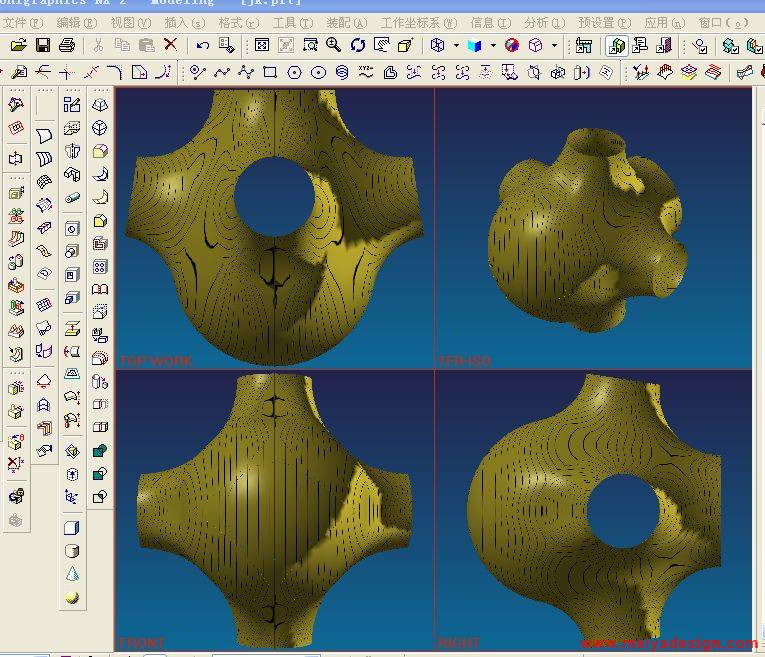The height and width of the screenshot is (657, 765).
Task: Click the red X delete icon
Action: pyautogui.click(x=170, y=45)
